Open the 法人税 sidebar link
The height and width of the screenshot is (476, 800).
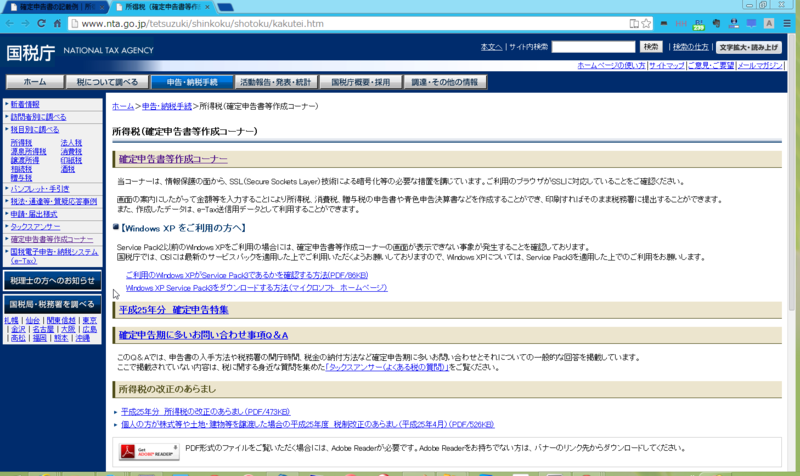pos(71,143)
